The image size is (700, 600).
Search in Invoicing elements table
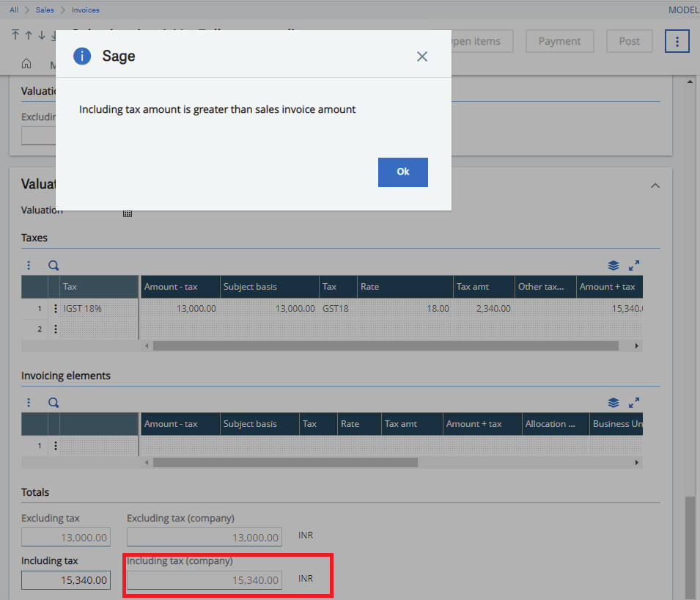coord(54,403)
